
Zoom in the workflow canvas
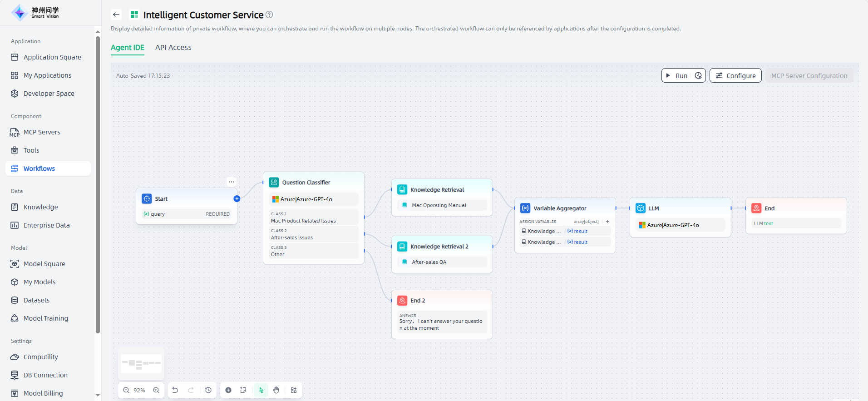[x=156, y=390]
